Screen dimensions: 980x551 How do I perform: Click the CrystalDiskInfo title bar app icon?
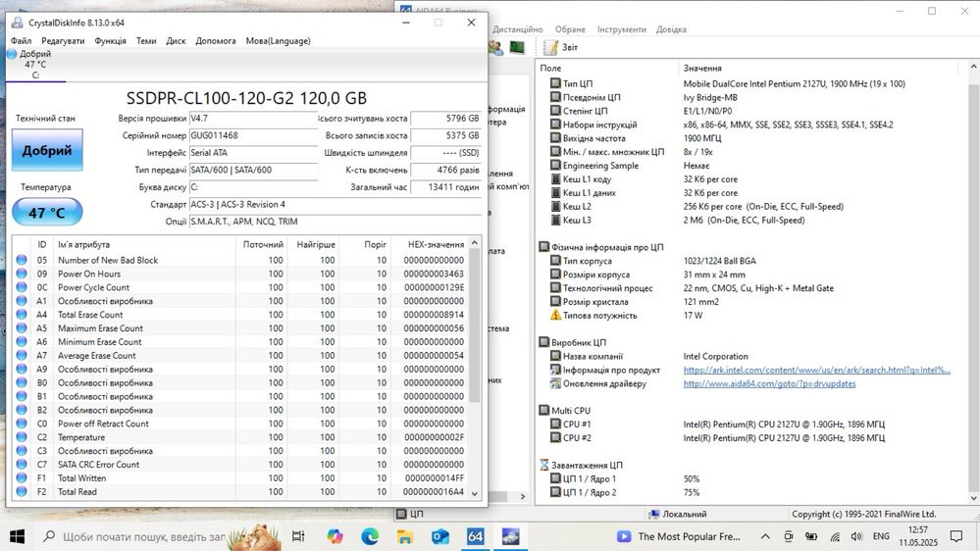point(18,23)
